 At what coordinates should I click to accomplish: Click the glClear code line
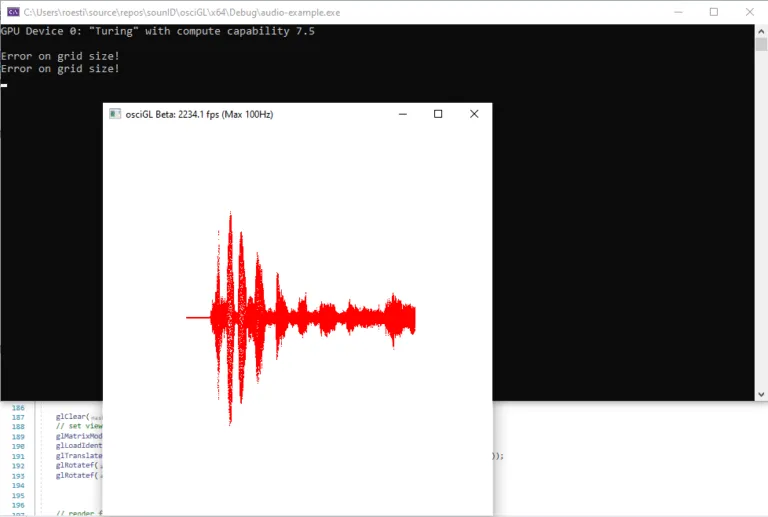point(72,416)
